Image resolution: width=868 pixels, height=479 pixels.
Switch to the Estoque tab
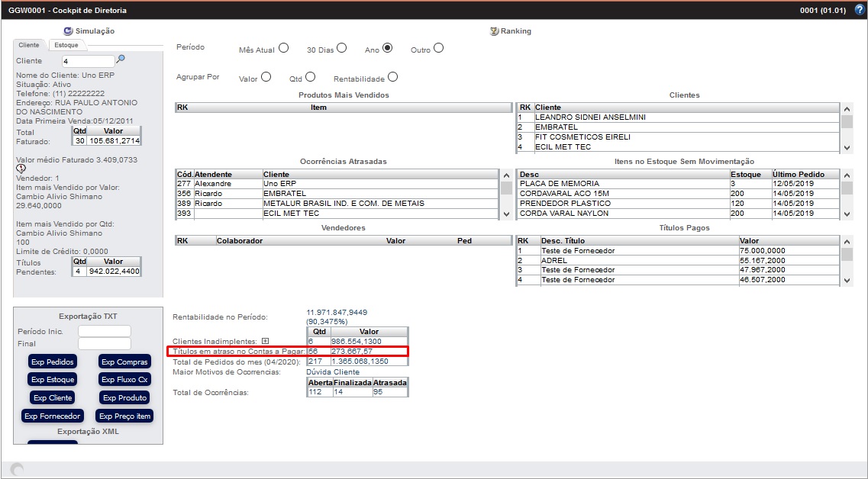(x=66, y=46)
